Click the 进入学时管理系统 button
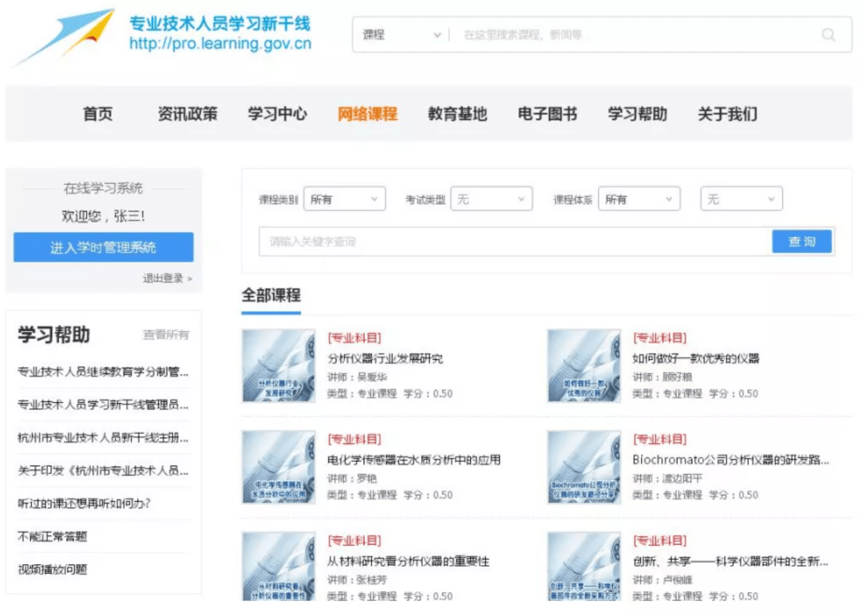The height and width of the screenshot is (616, 862). [103, 247]
